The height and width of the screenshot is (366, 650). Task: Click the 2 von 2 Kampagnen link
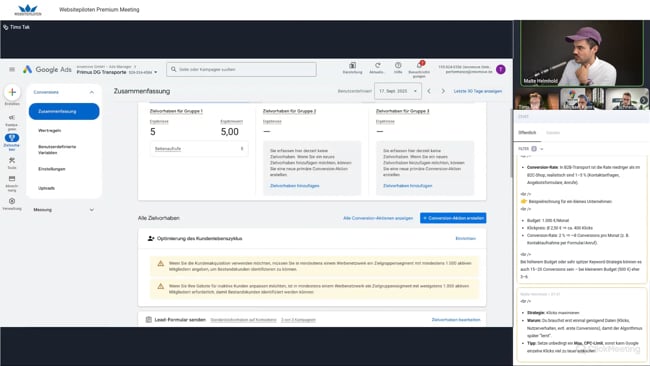(298, 320)
